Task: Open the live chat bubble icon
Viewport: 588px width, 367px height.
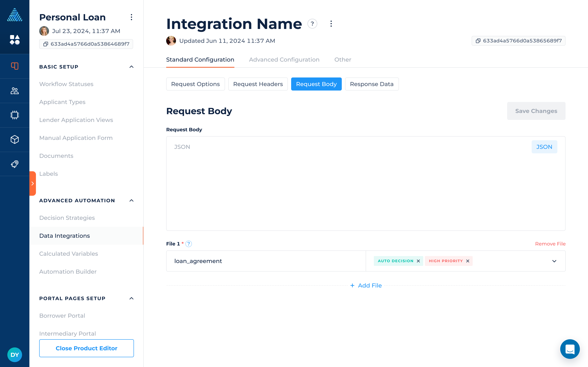Action: [570, 349]
